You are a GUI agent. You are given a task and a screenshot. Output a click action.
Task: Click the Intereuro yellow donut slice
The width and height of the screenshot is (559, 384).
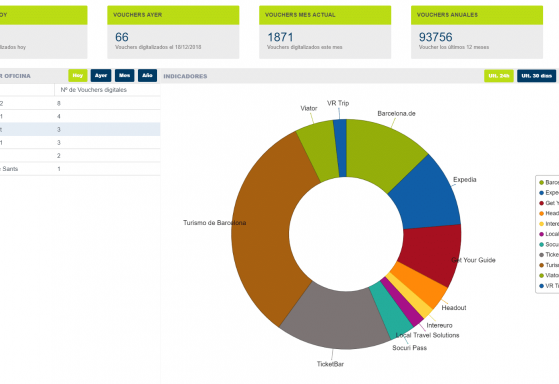point(410,296)
